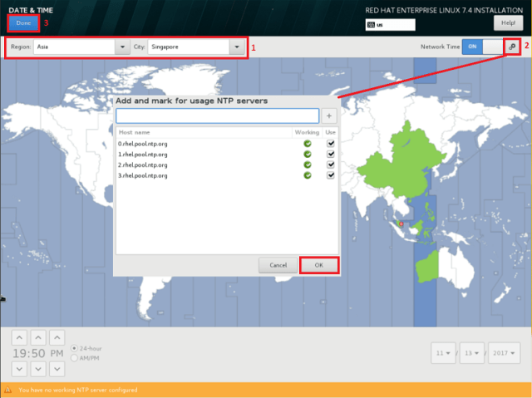Click the warning triangle in the orange bar
The width and height of the screenshot is (532, 398).
[x=7, y=390]
